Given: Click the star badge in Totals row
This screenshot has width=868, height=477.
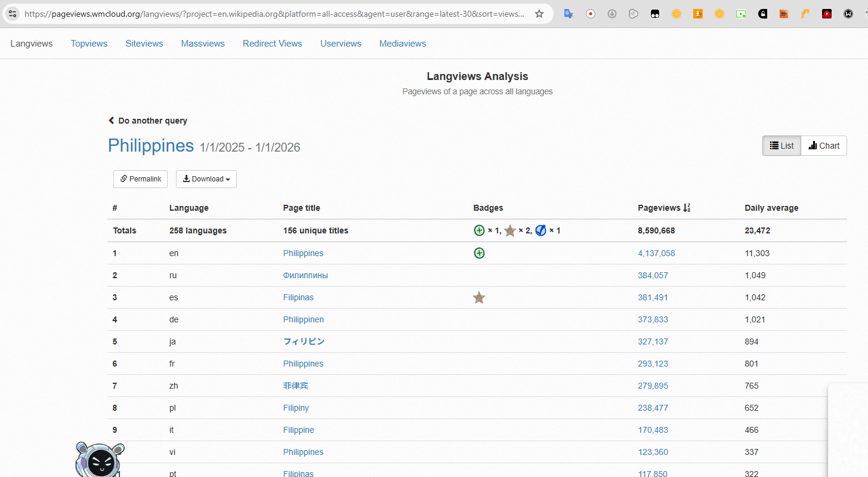Looking at the screenshot, I should (x=510, y=230).
